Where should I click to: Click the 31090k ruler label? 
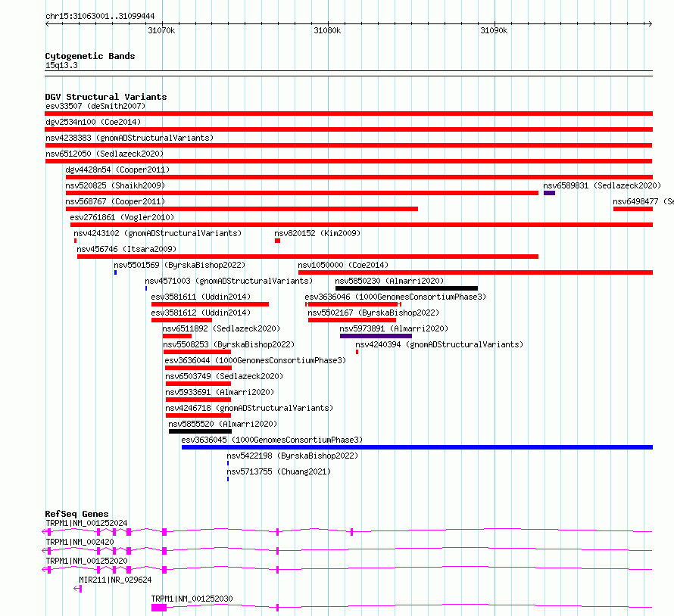[x=494, y=30]
